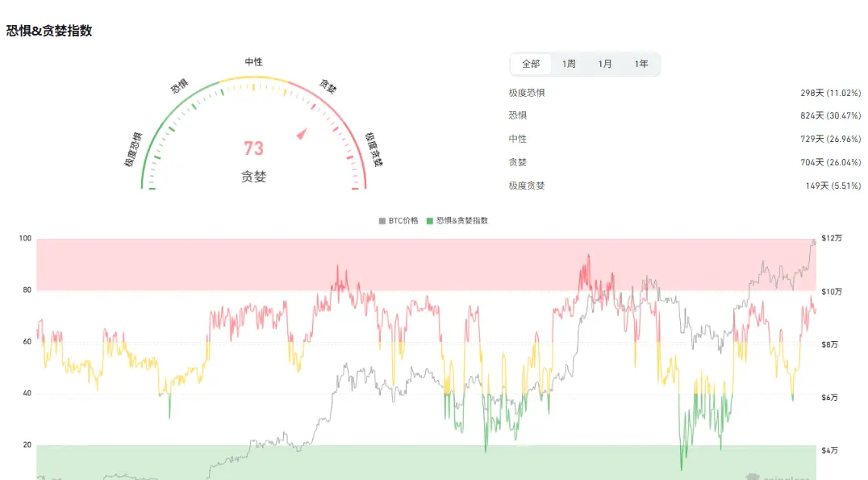Click the 恐惧 row label in the stats list
This screenshot has width=868, height=480.
518,115
